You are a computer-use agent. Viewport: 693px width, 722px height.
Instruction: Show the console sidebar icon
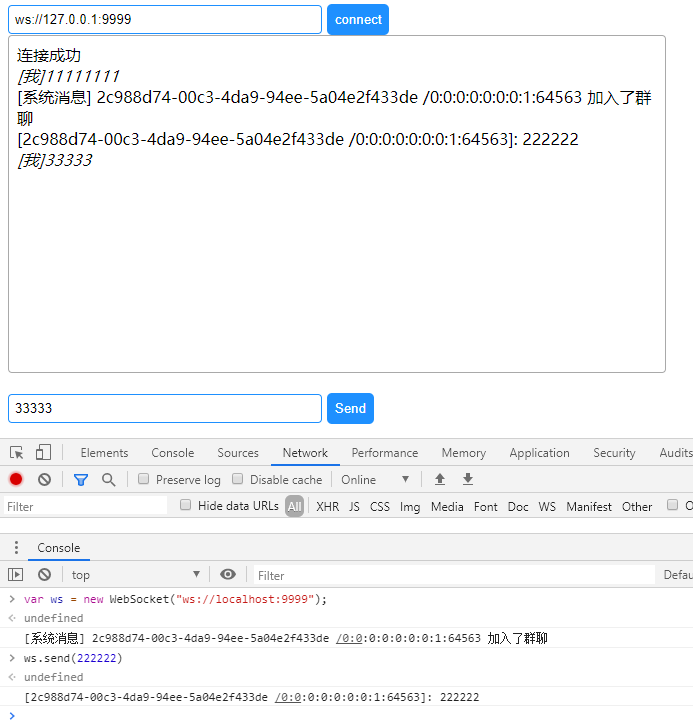[x=16, y=574]
